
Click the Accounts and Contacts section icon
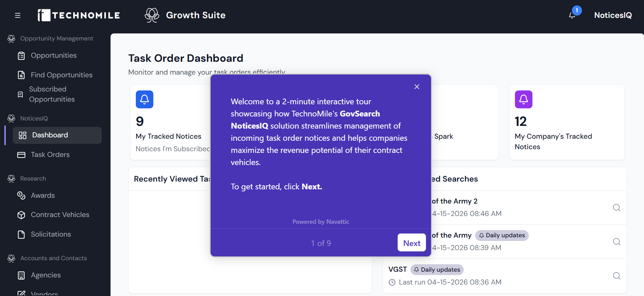(x=11, y=259)
